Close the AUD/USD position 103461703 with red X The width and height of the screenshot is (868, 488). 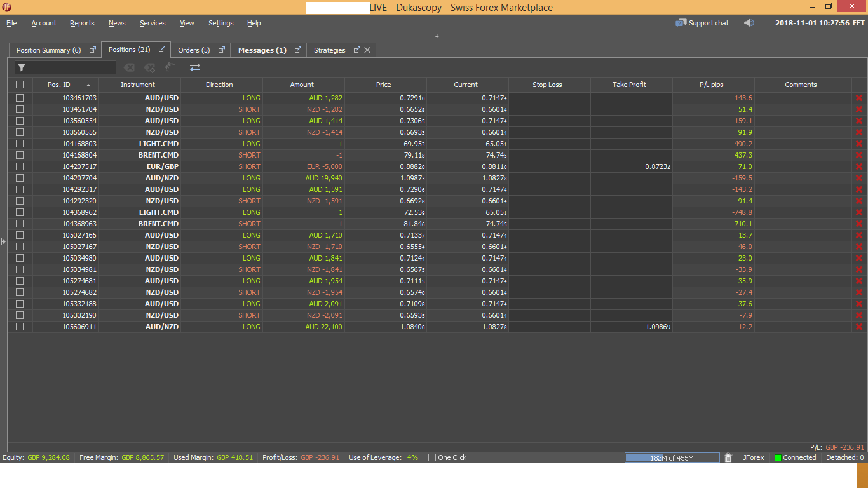click(x=859, y=98)
